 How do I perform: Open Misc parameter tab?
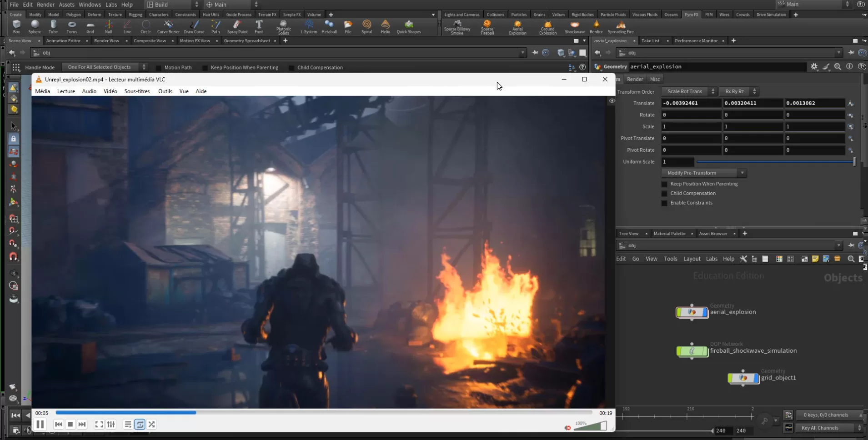[655, 79]
